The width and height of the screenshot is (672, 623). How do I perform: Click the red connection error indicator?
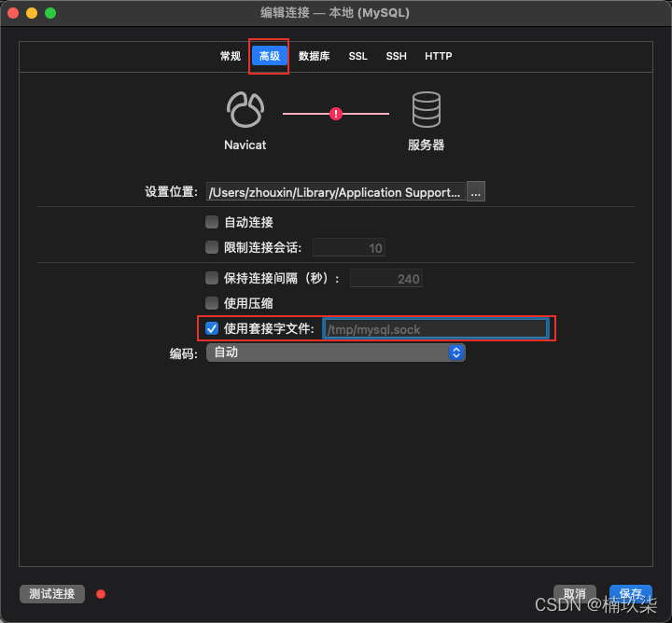(336, 114)
